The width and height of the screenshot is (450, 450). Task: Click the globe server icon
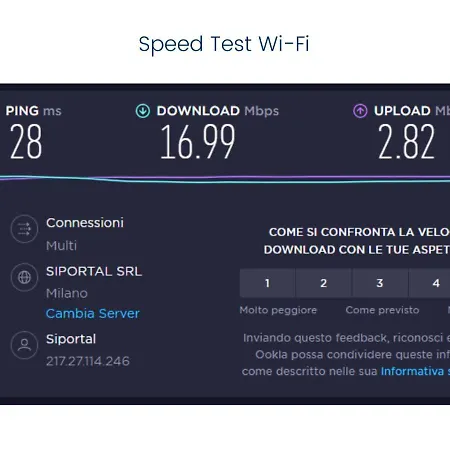[x=24, y=277]
